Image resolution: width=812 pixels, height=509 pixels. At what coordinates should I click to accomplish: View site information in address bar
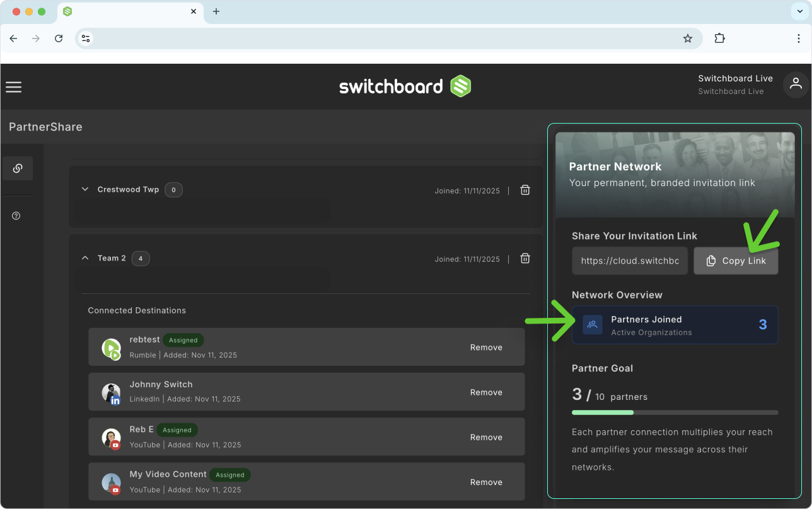pos(86,38)
